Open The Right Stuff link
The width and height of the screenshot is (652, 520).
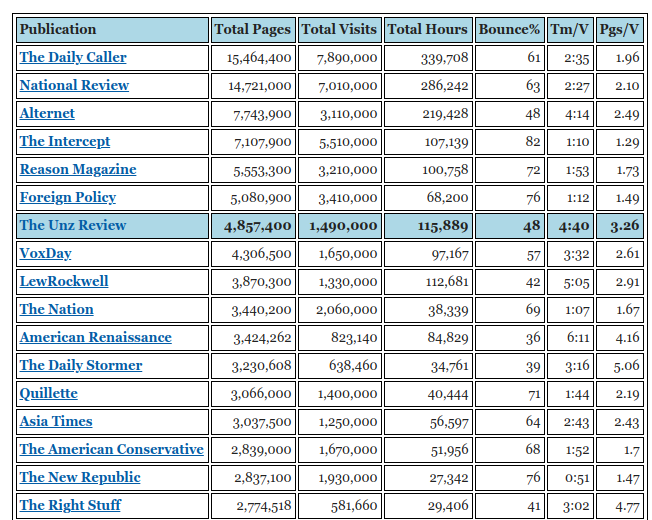pyautogui.click(x=70, y=505)
